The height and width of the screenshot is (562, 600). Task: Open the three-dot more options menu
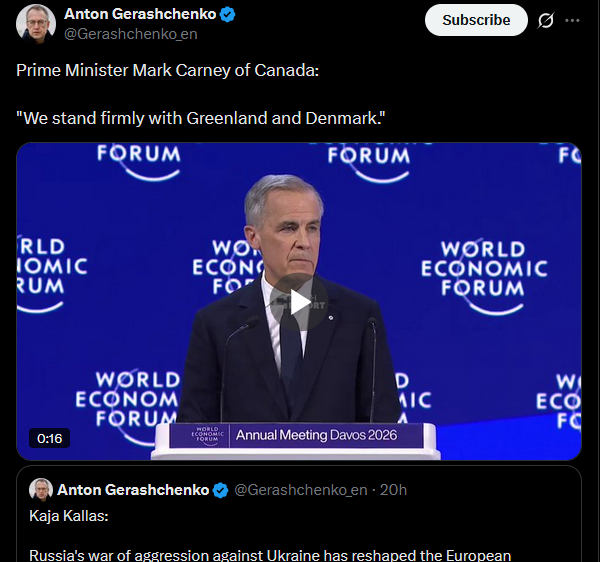[x=572, y=20]
